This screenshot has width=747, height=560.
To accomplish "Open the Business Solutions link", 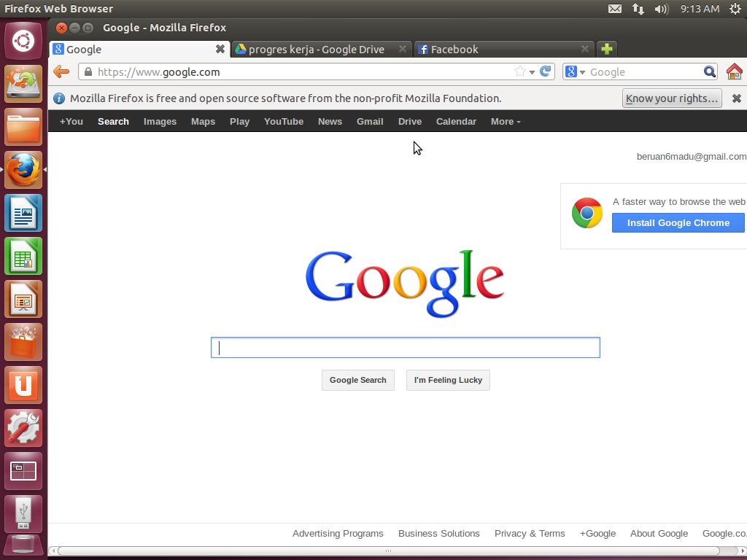I will click(x=438, y=533).
